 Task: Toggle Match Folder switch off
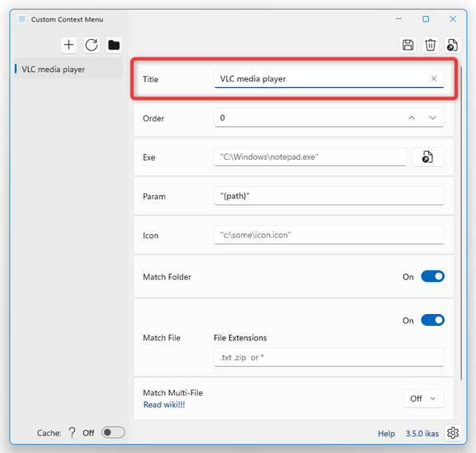pyautogui.click(x=433, y=276)
